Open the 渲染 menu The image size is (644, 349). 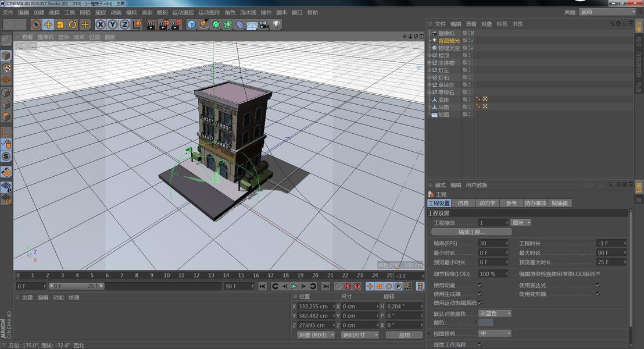point(146,13)
